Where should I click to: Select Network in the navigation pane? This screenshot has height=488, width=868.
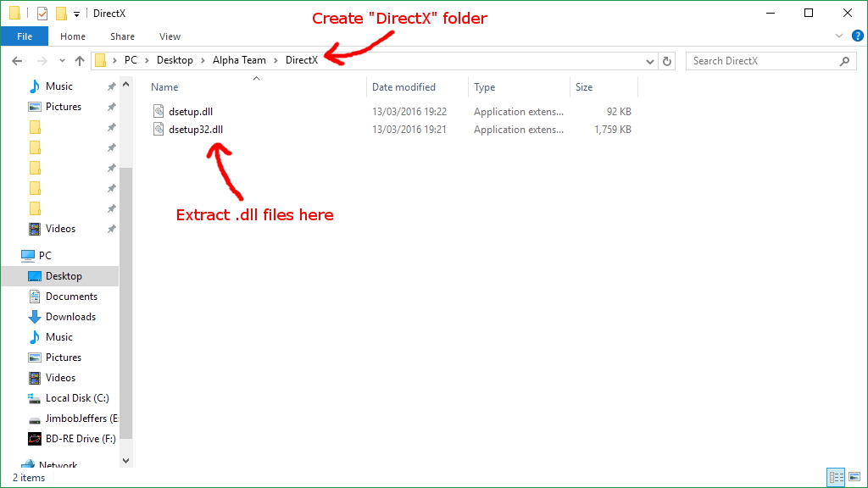click(58, 465)
